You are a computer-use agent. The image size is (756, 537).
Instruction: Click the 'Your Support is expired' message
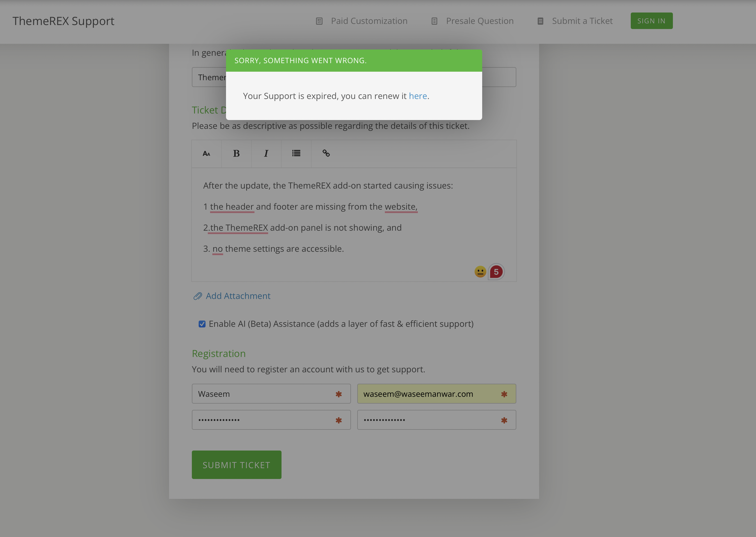pyautogui.click(x=336, y=96)
